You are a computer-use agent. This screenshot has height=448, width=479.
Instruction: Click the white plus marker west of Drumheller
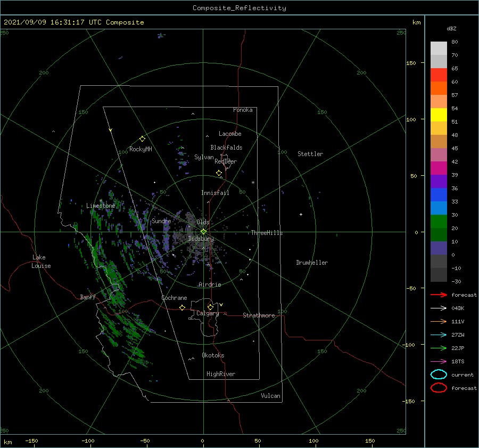click(x=301, y=214)
